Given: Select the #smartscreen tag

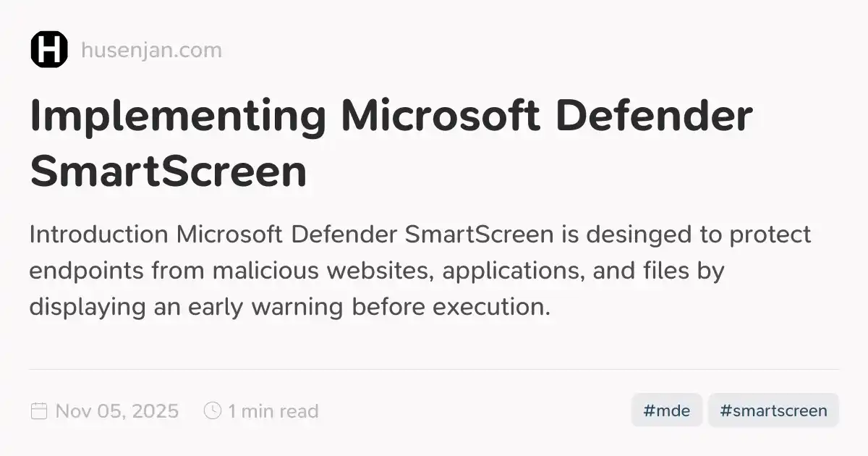Looking at the screenshot, I should click(x=773, y=410).
